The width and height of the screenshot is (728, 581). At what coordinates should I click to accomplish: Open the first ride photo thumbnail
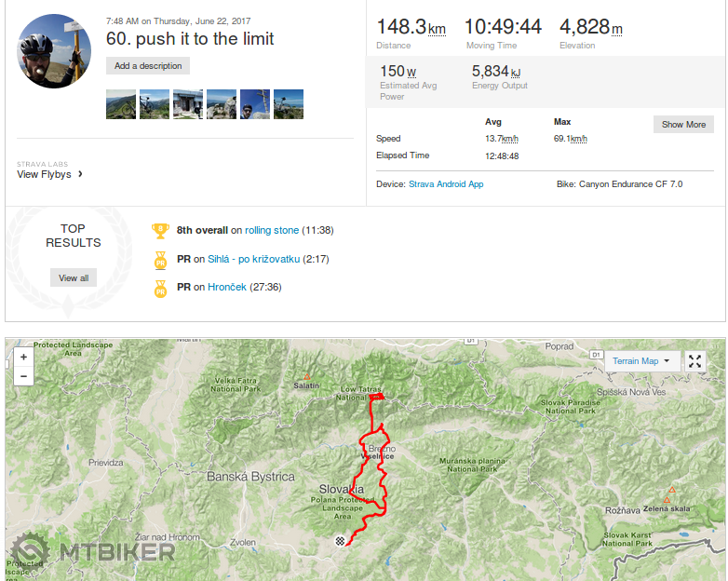(x=121, y=104)
